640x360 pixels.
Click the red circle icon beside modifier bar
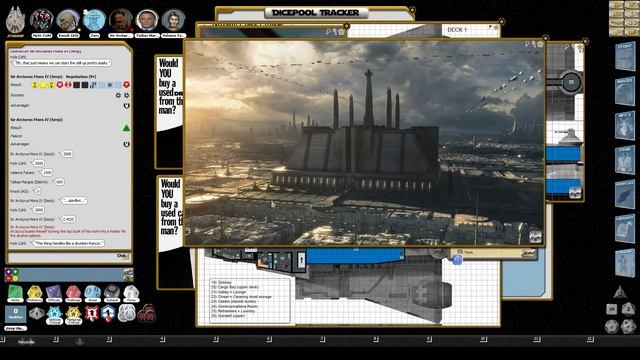pos(8,278)
